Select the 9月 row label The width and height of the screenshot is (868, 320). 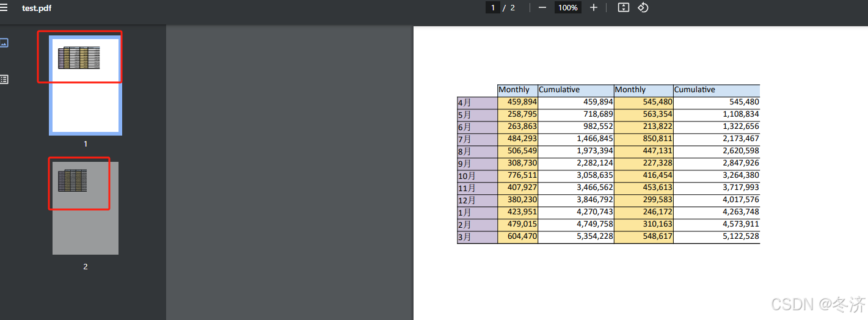tap(464, 164)
